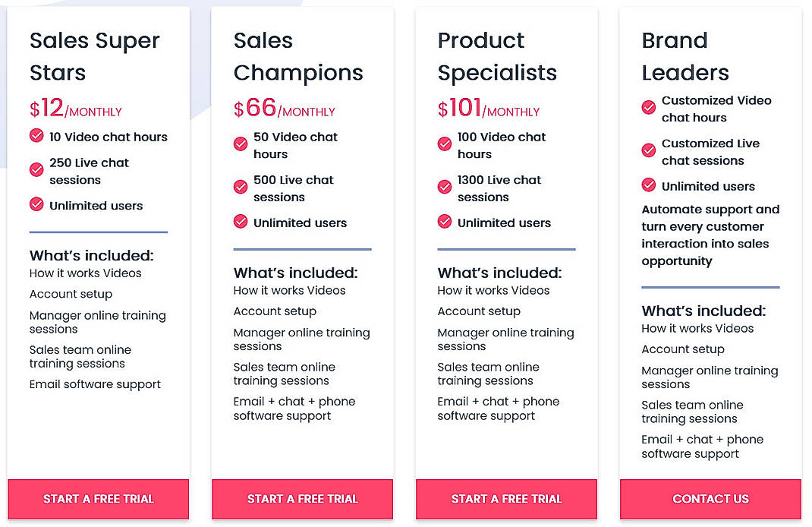Image resolution: width=812 pixels, height=527 pixels.
Task: Select the checkmark beside Customized Live chat sessions
Action: pyautogui.click(x=649, y=151)
